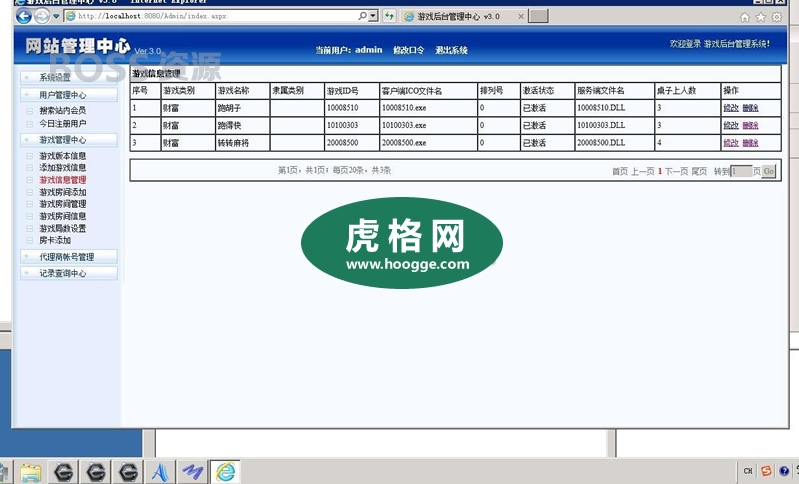Click the 已激活 status in the 跑得快 row
Viewport: 799px width, 484px height.
point(534,125)
